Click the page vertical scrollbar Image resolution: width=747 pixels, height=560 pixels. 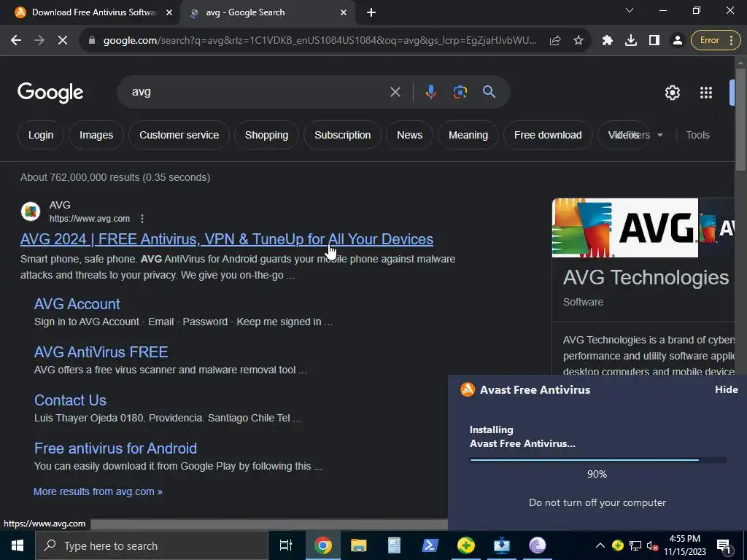[x=740, y=119]
